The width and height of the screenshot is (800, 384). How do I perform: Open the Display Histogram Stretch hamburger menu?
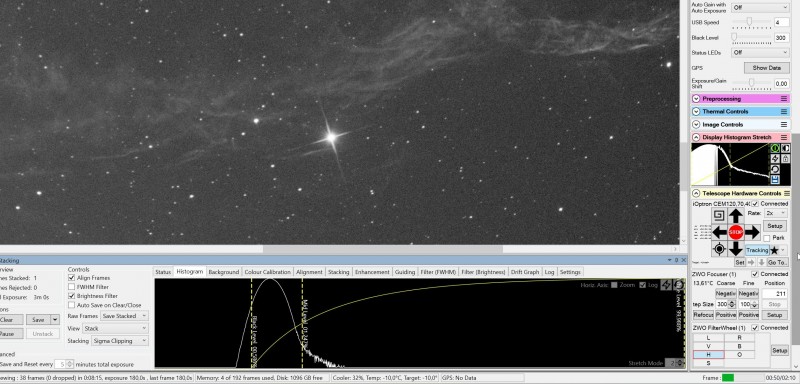(x=784, y=137)
